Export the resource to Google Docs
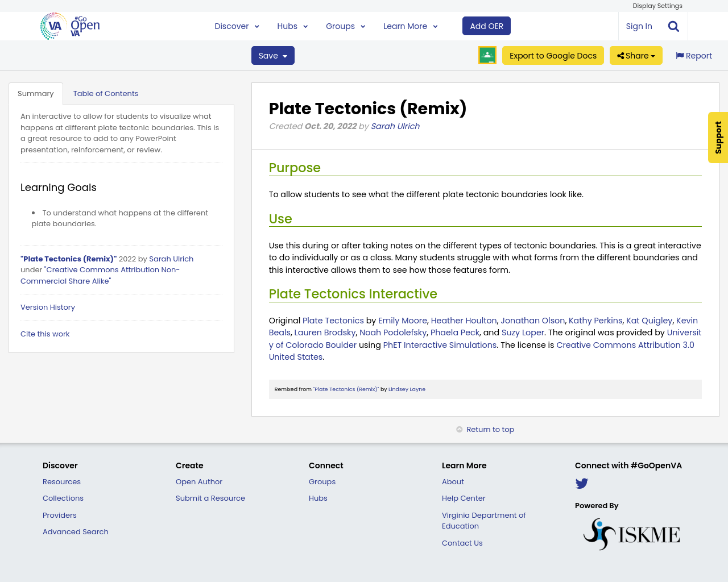The width and height of the screenshot is (728, 582). point(553,55)
